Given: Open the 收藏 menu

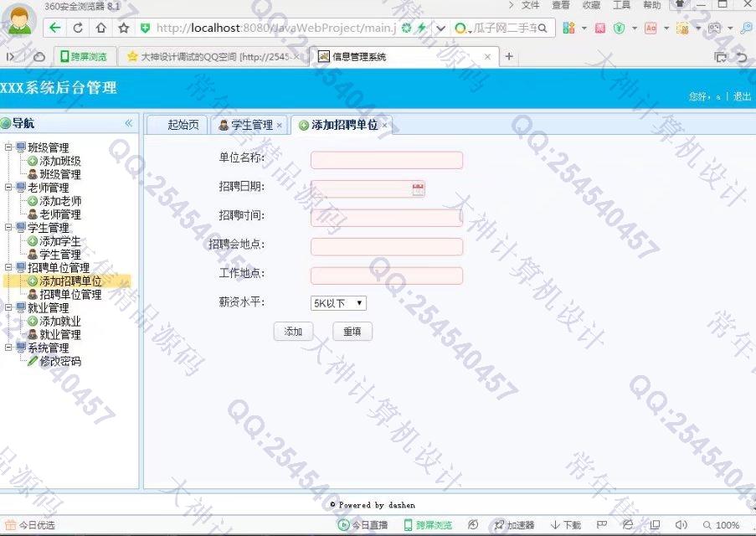Looking at the screenshot, I should pos(591,5).
